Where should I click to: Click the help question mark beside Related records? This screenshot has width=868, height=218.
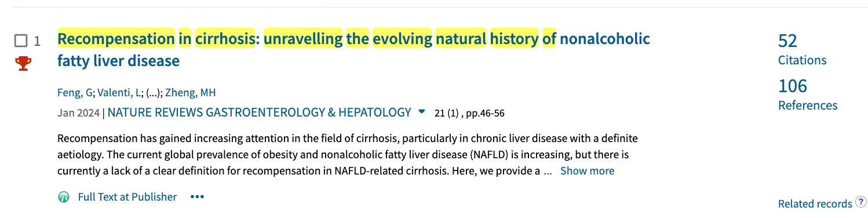(x=860, y=202)
